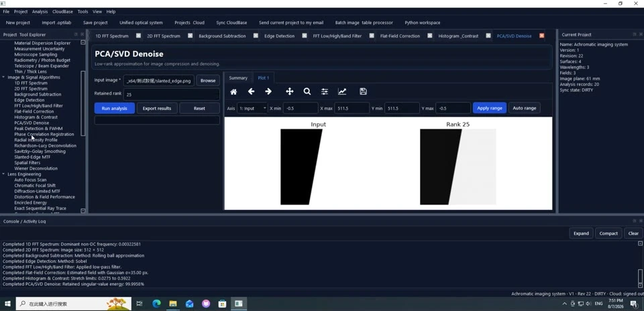Viewport: 644px width, 311px height.
Task: Close the 2D FFT Spectrum tab
Action: (190, 36)
